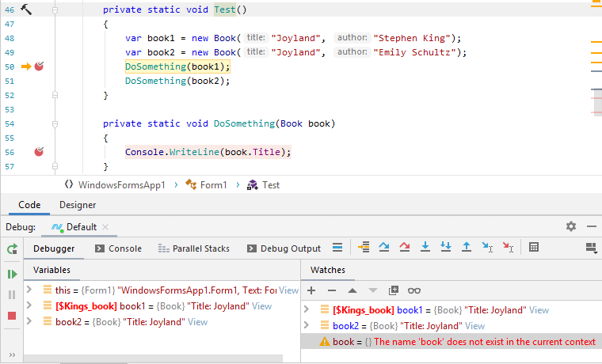
Task: Click the Smart Step Into icon
Action: [446, 247]
